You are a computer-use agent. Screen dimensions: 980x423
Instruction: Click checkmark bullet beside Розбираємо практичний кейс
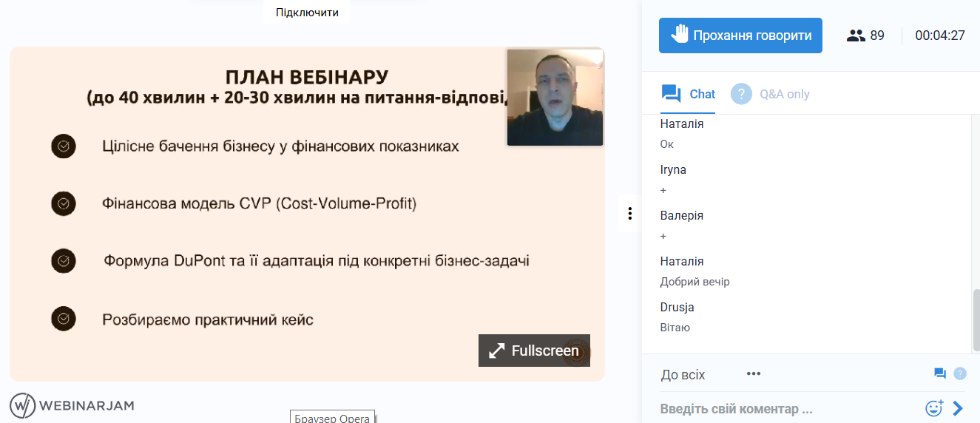pyautogui.click(x=64, y=319)
